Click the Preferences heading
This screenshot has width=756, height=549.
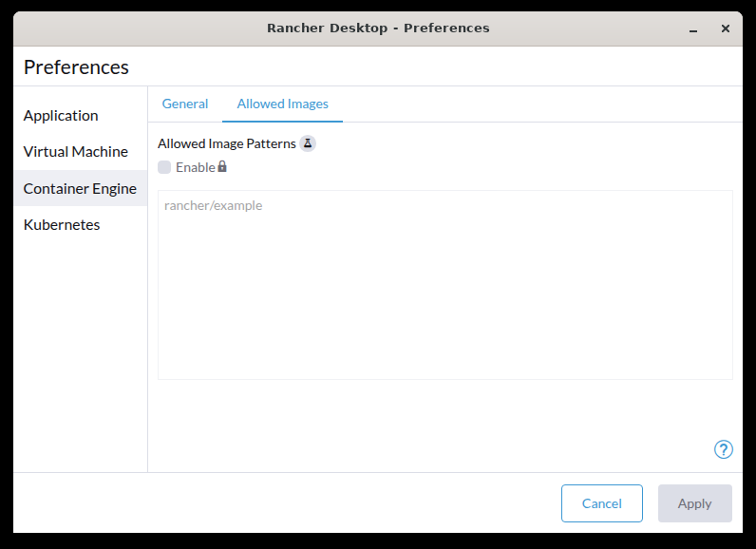(76, 67)
